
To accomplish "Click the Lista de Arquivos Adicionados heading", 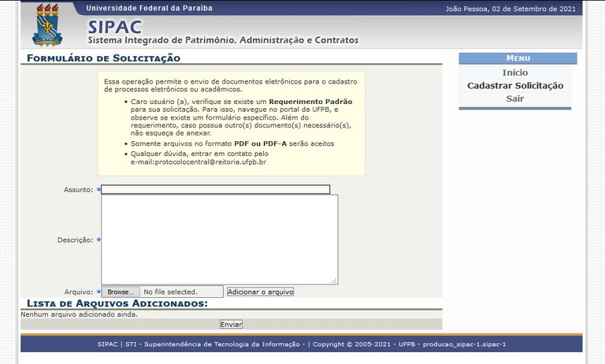I will tap(117, 303).
